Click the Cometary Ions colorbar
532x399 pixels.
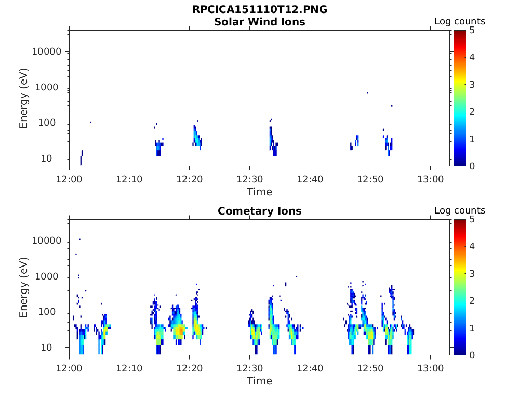point(459,287)
